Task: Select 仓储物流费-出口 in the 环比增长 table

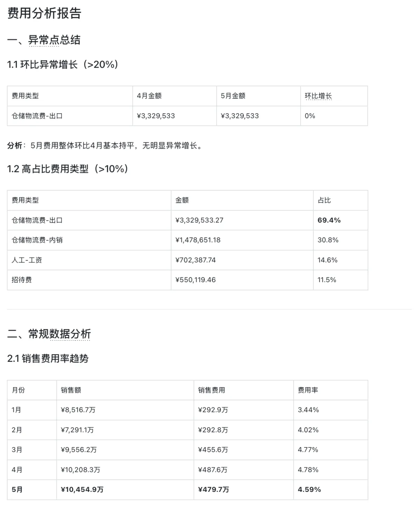Action: click(37, 116)
